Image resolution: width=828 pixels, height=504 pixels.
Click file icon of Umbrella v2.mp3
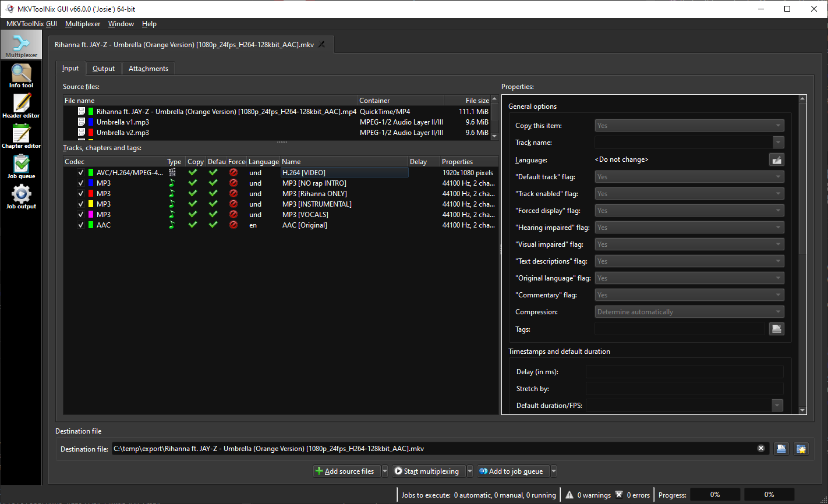tap(82, 132)
